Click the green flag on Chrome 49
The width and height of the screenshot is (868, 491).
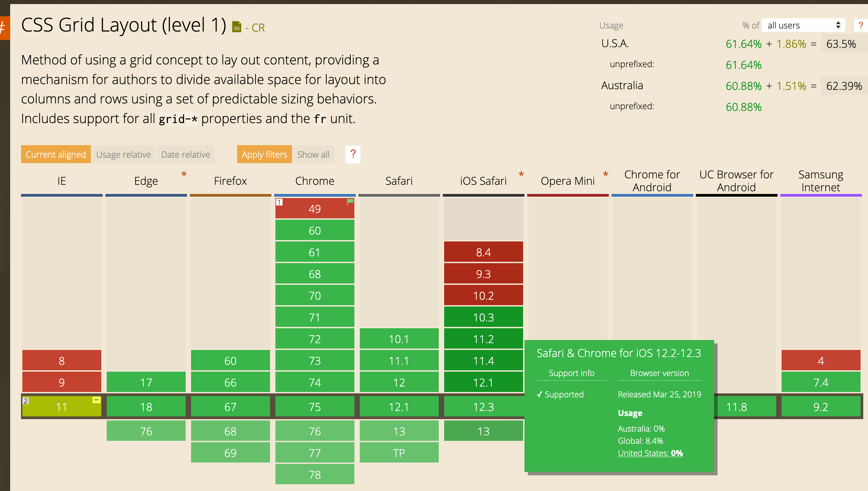(x=350, y=202)
